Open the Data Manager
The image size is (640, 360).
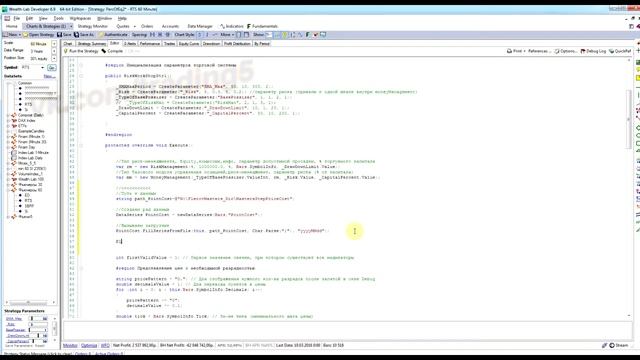(200, 26)
